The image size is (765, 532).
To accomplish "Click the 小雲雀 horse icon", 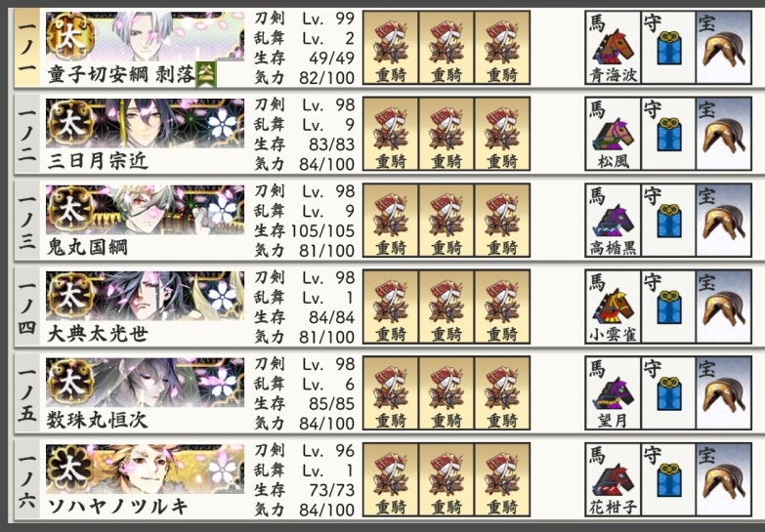I will coord(613,307).
